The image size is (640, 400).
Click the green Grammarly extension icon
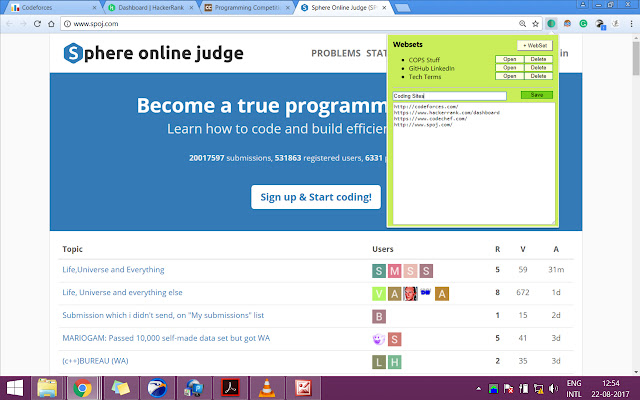click(583, 24)
